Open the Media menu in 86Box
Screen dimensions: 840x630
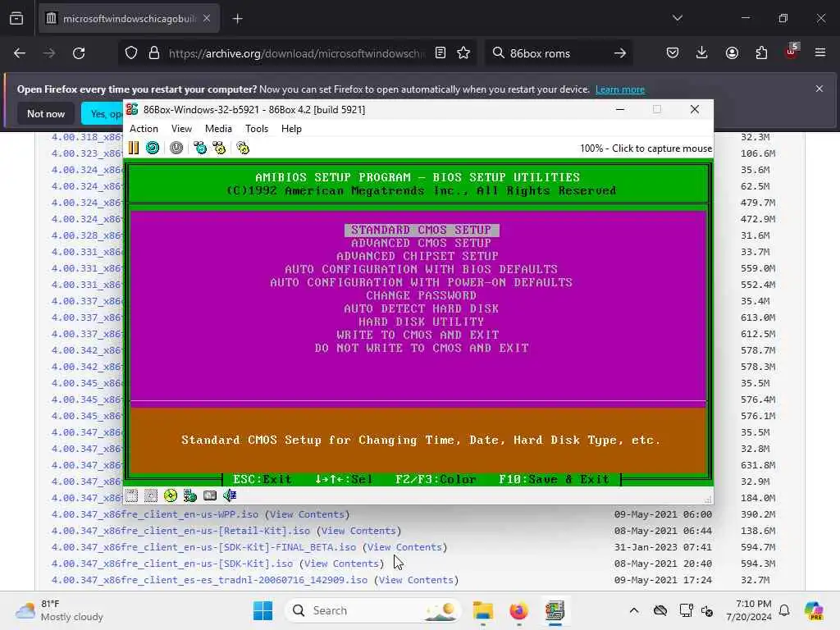[218, 129]
